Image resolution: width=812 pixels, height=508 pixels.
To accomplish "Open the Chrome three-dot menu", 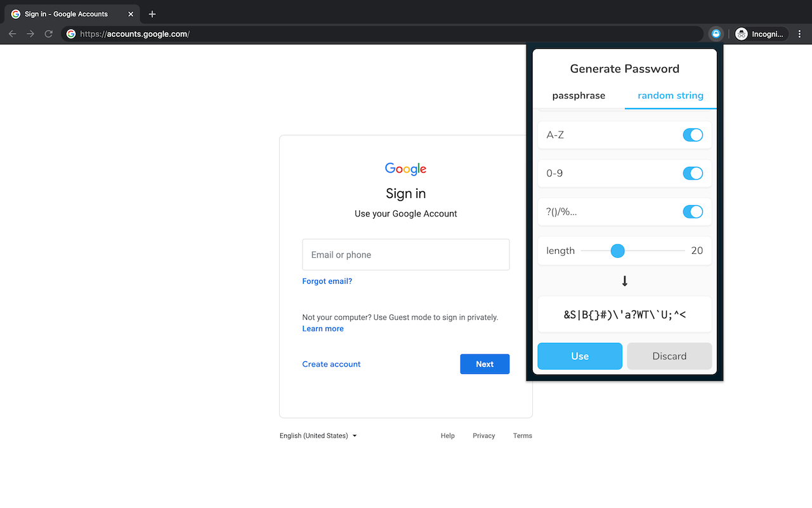I will click(x=799, y=34).
